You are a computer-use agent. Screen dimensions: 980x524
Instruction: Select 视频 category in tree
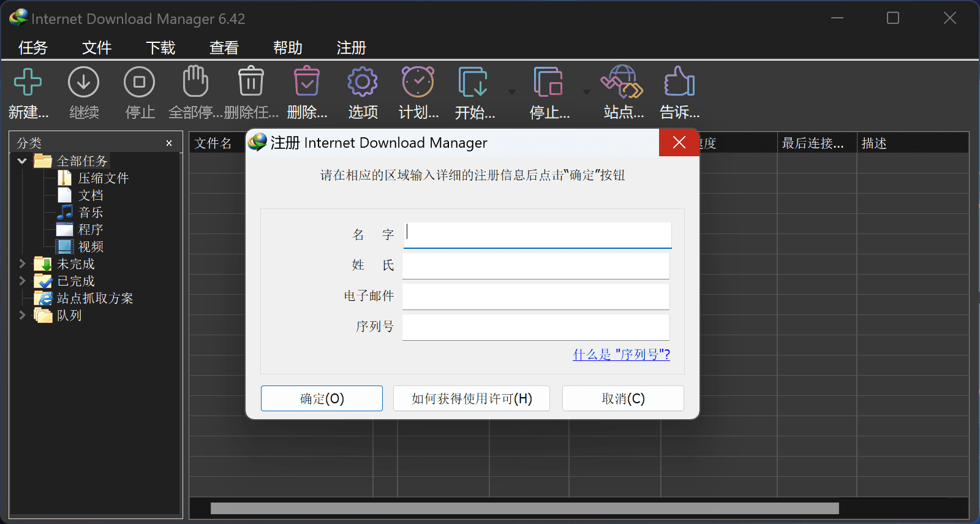point(91,247)
